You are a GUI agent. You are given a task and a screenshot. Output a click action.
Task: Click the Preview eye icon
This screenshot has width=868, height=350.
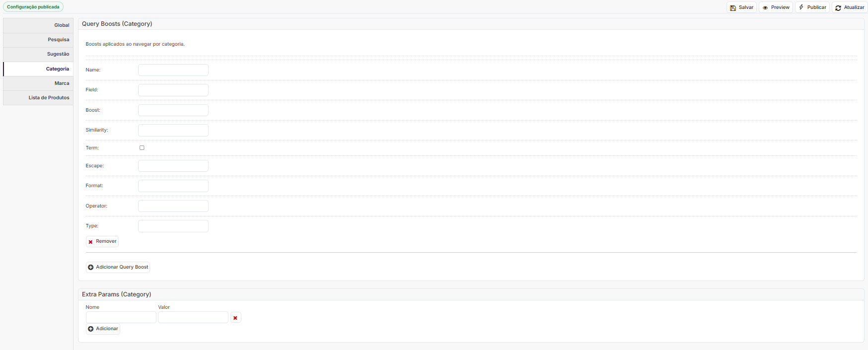[x=765, y=8]
